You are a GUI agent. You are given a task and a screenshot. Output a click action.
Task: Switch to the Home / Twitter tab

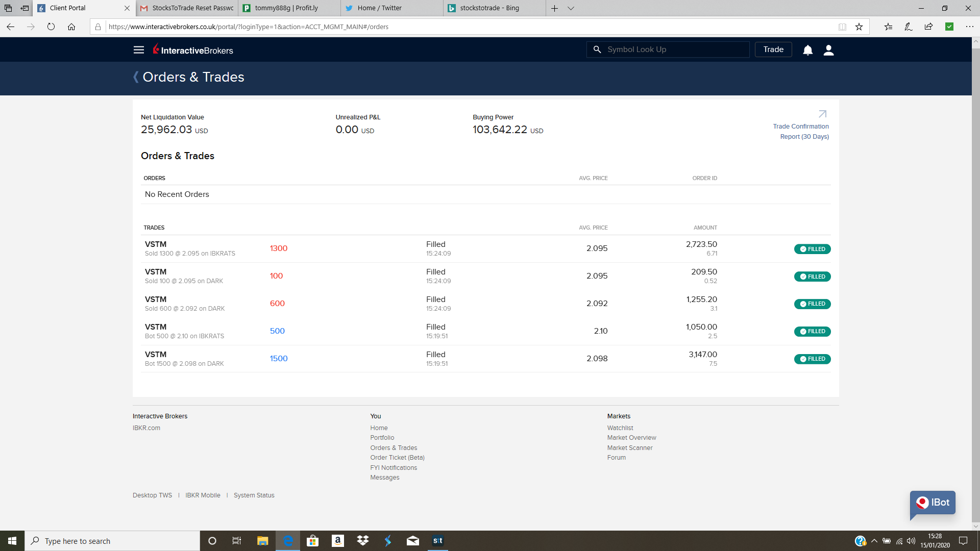pyautogui.click(x=379, y=8)
